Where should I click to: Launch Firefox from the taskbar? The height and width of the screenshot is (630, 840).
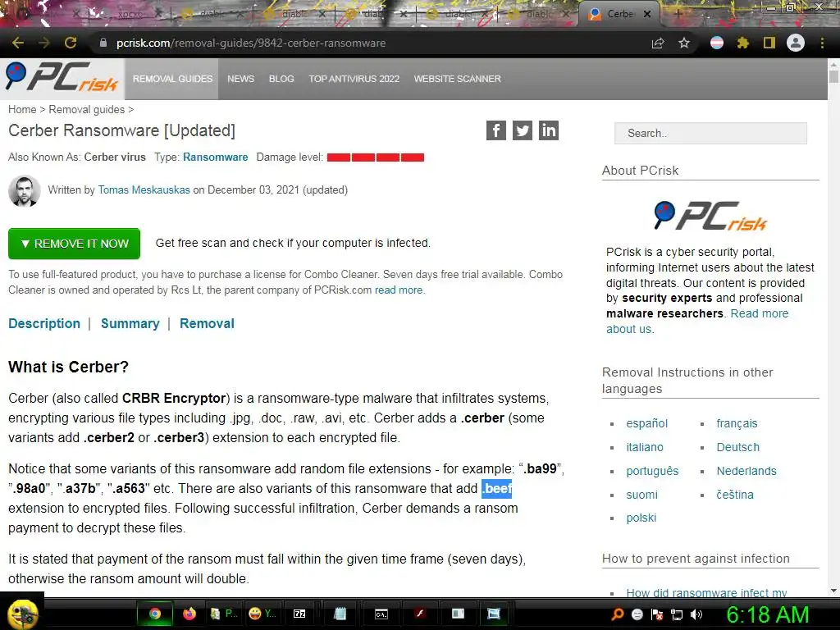pyautogui.click(x=189, y=614)
